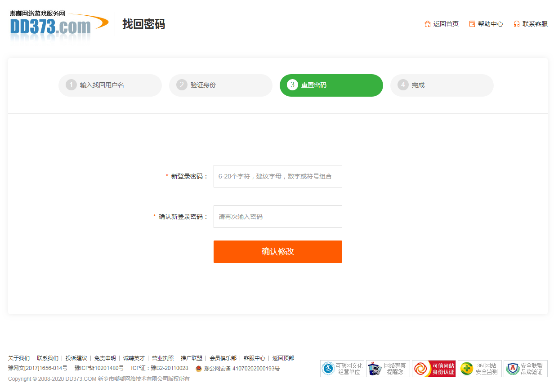Click the 返回顶部 footer link
Viewport: 554px width, 392px height.
pyautogui.click(x=283, y=358)
